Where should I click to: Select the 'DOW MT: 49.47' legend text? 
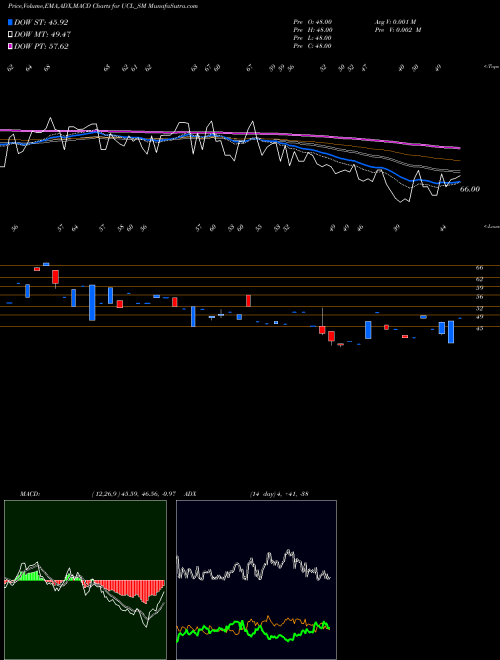[x=42, y=35]
